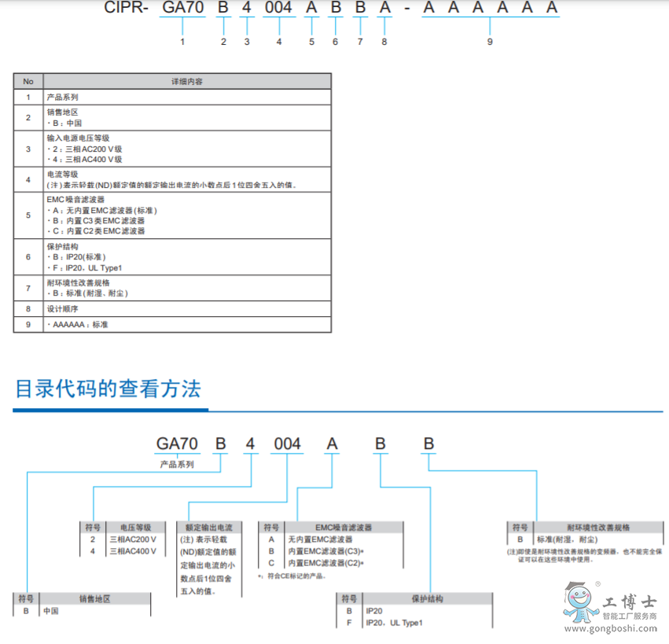Image resolution: width=669 pixels, height=644 pixels.
Task: Click the 输入电源电压等级 row title
Action: [x=78, y=138]
